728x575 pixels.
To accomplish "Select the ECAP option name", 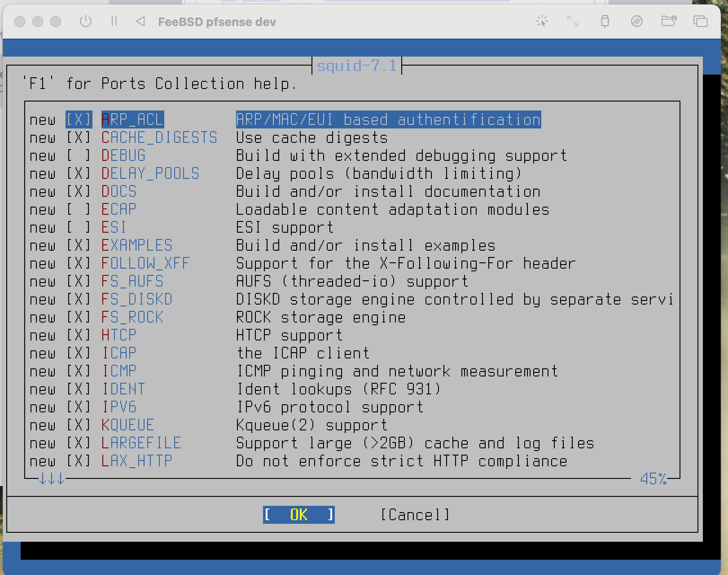I will pos(119,210).
